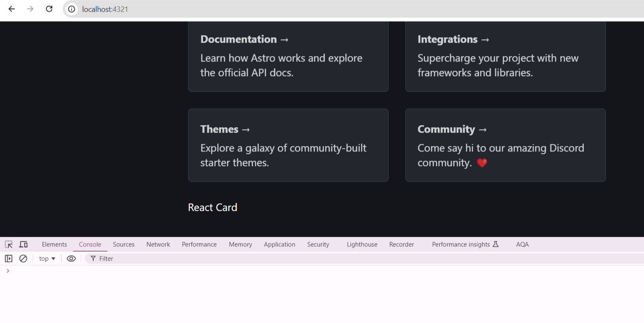644x323 pixels.
Task: Visit the Community Discord card link
Action: point(505,145)
